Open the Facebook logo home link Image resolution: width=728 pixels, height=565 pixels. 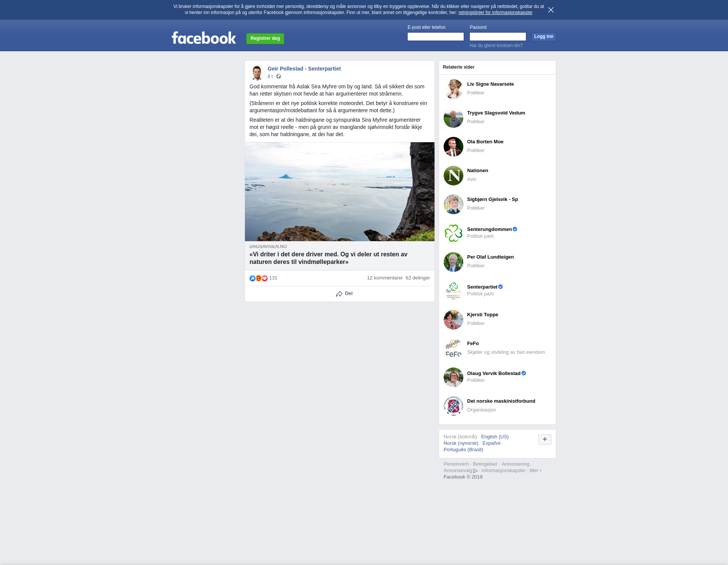coord(204,38)
